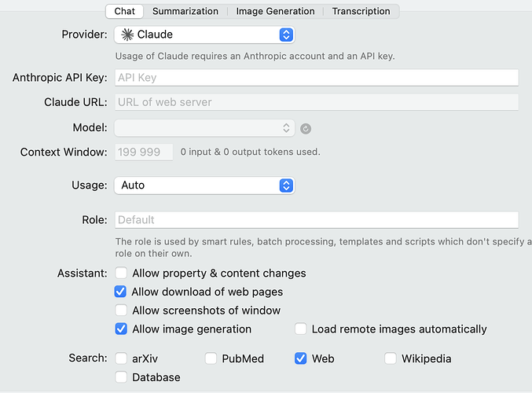532x393 pixels.
Task: Enable Allow screenshots of window
Action: (121, 310)
